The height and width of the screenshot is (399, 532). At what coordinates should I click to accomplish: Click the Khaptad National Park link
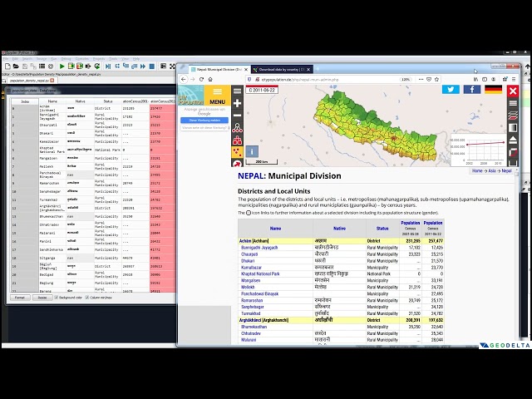[260, 273]
